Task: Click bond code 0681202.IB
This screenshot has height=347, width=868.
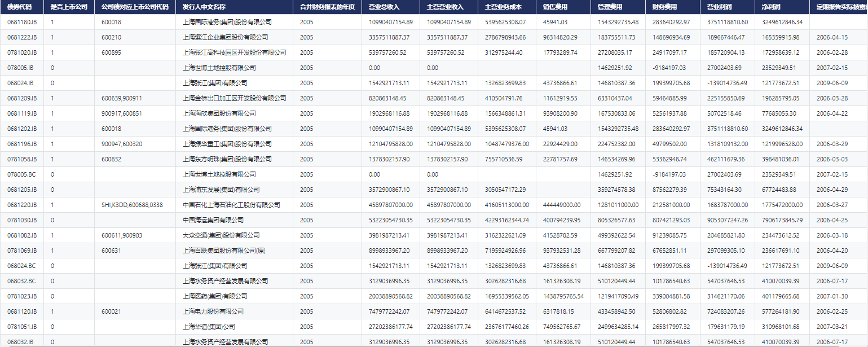Action: coord(22,129)
